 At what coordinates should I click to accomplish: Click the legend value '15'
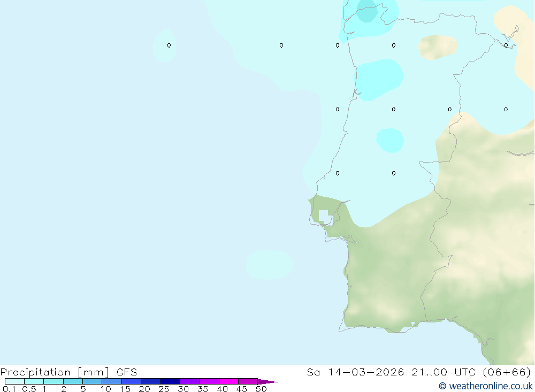[125, 389]
